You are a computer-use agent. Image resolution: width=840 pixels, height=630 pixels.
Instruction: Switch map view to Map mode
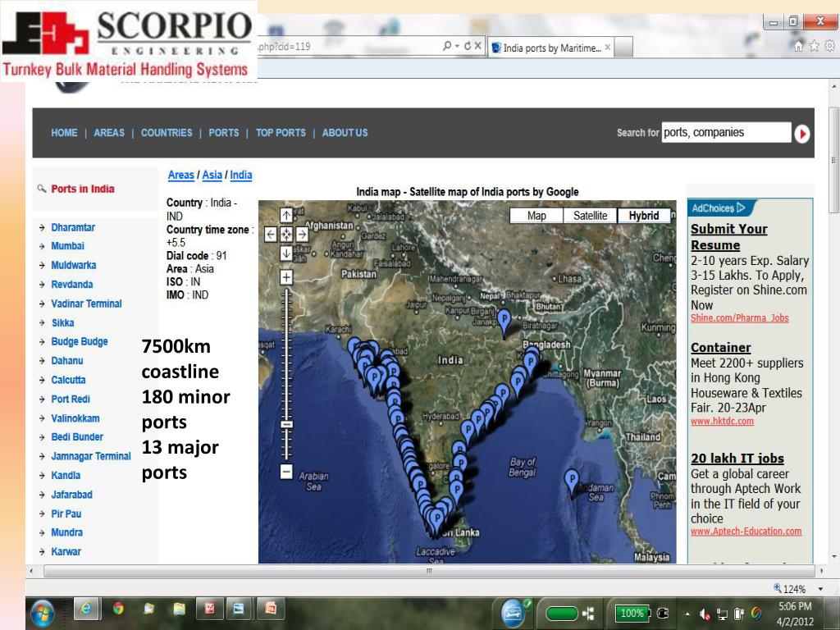point(536,216)
